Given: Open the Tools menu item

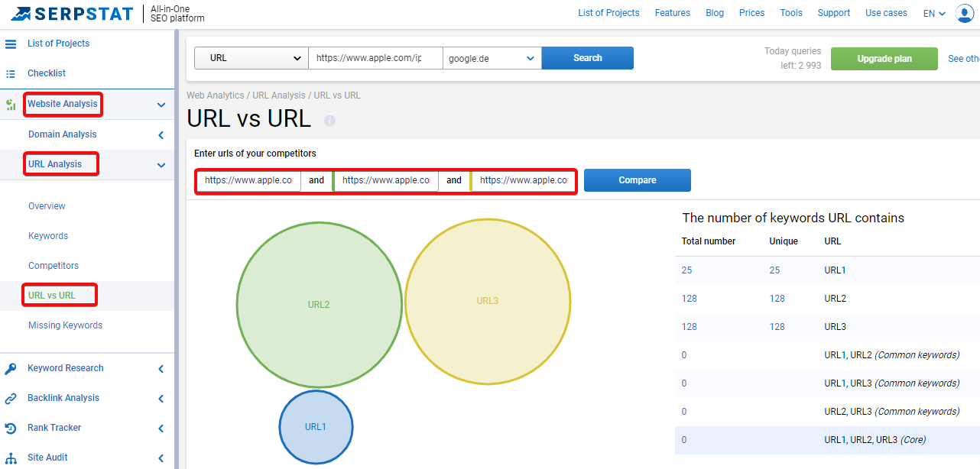Looking at the screenshot, I should point(791,13).
